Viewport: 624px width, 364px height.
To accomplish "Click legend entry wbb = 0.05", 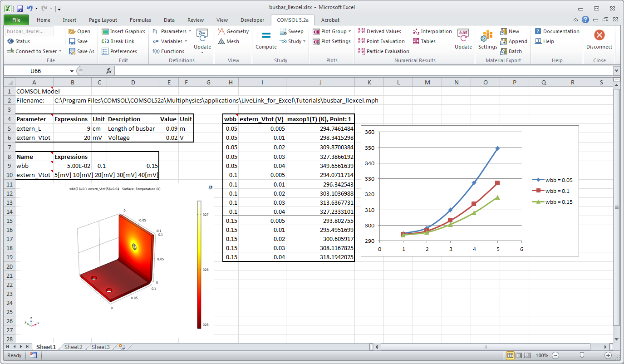I will pyautogui.click(x=553, y=180).
